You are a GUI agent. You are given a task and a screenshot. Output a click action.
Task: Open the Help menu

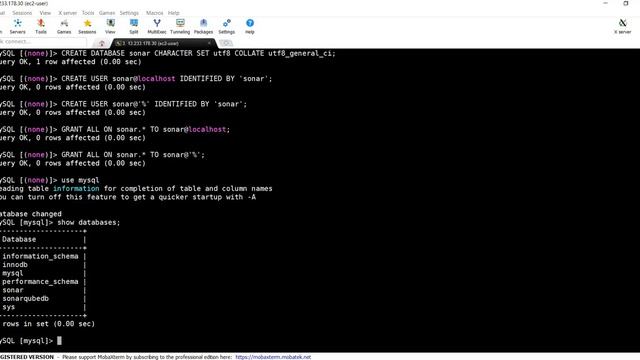pyautogui.click(x=173, y=13)
